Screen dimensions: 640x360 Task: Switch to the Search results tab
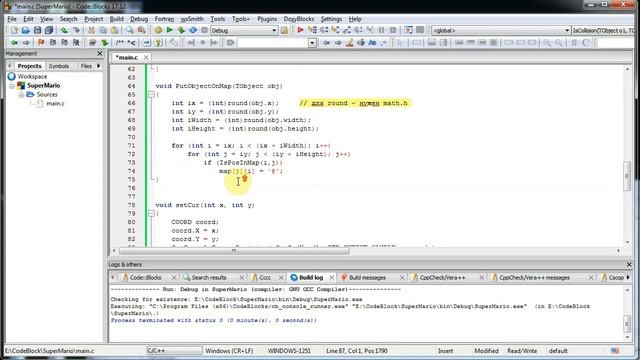[209, 278]
